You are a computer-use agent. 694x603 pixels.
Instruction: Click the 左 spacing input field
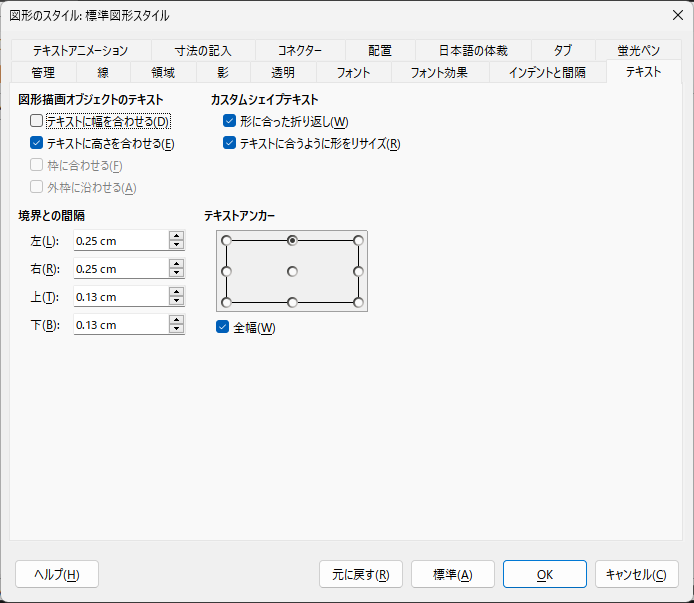[x=120, y=241]
